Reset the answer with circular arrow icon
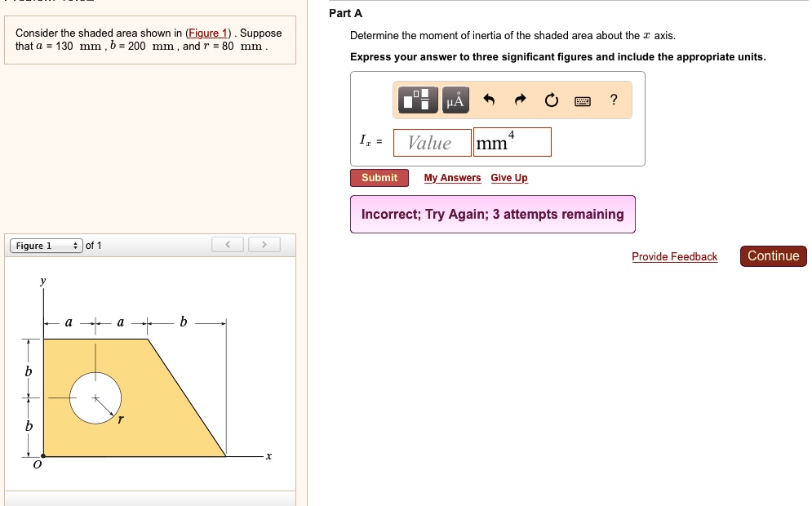812x506 pixels. pos(551,99)
